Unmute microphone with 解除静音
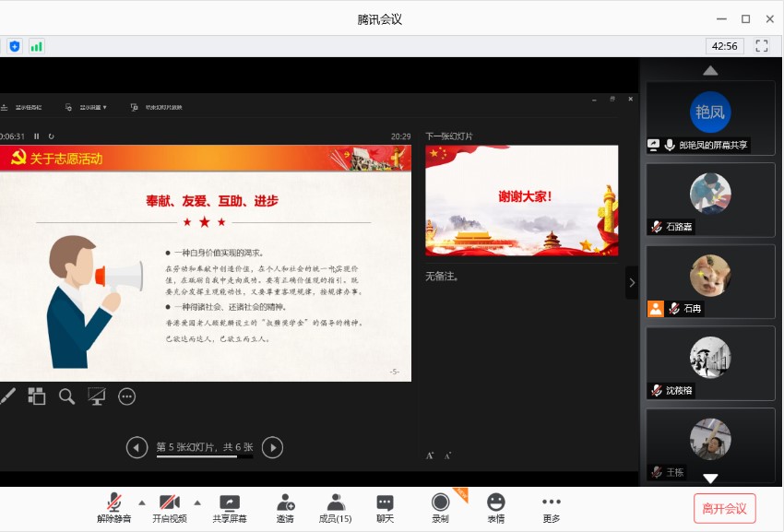Viewport: 784px width, 532px height. [113, 508]
